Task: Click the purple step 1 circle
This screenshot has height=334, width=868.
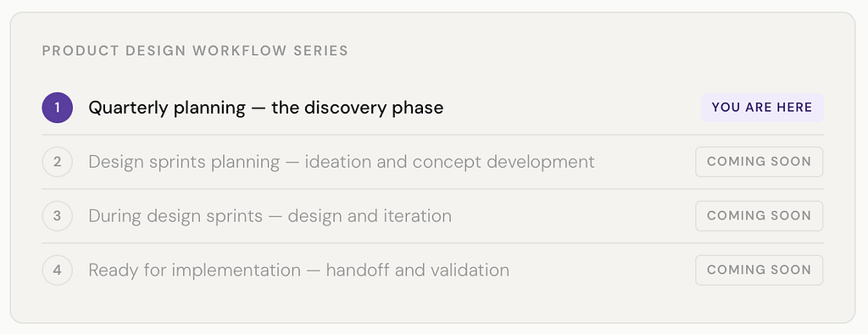Action: 57,108
